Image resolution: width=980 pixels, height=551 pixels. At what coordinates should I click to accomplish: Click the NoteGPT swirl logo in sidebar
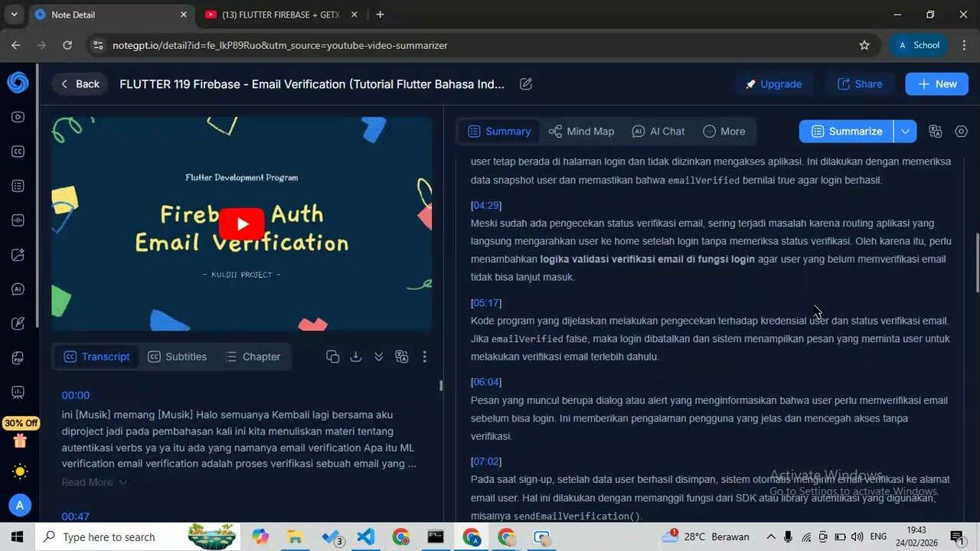pyautogui.click(x=18, y=83)
